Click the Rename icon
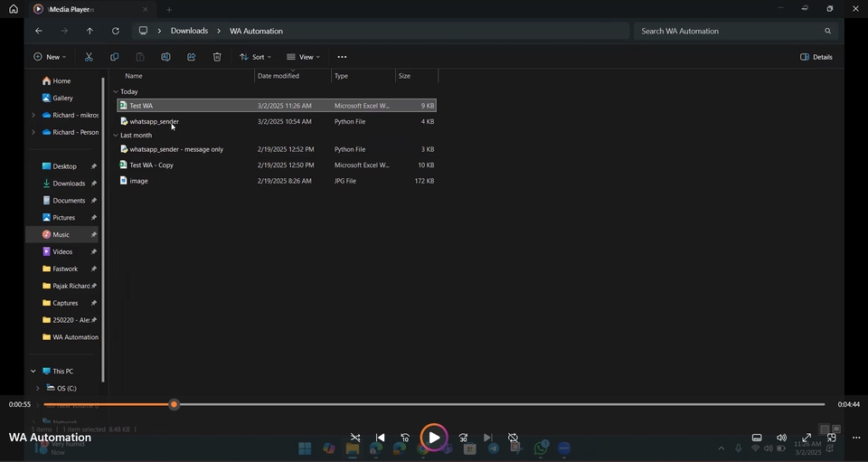Viewport: 868px width, 462px height. (x=165, y=57)
